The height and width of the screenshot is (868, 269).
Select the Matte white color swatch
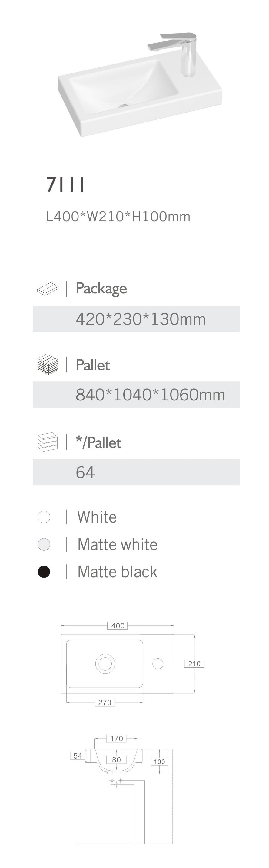(44, 544)
